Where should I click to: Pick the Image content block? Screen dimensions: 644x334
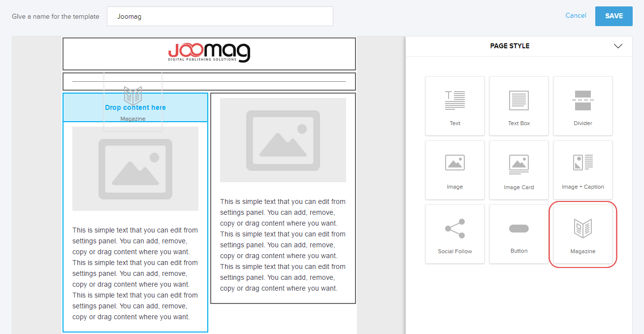coord(454,169)
